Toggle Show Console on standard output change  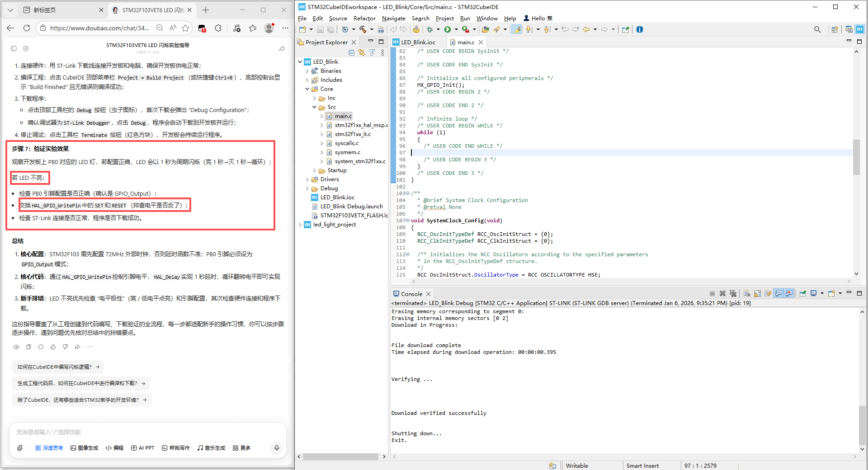click(778, 293)
